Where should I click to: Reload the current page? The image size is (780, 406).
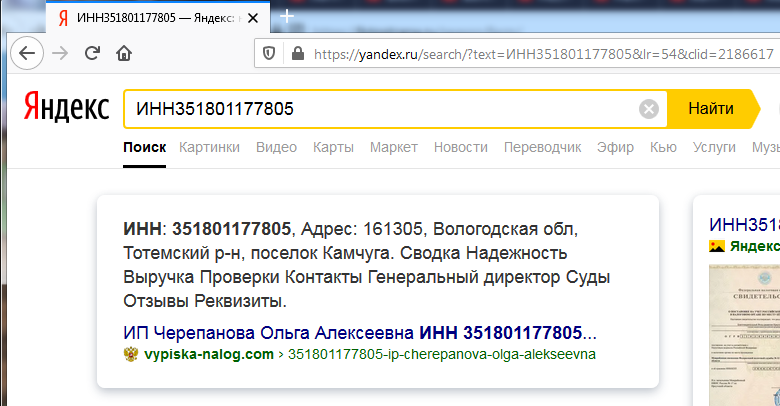point(93,53)
